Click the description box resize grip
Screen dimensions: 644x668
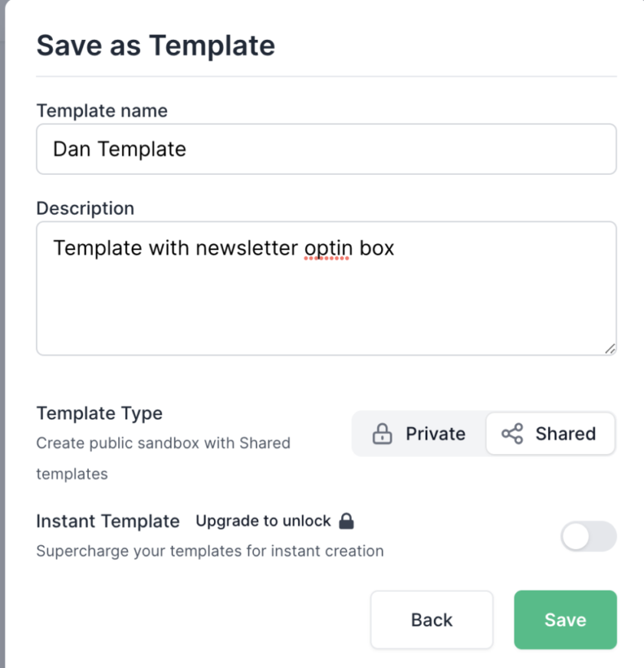point(610,349)
